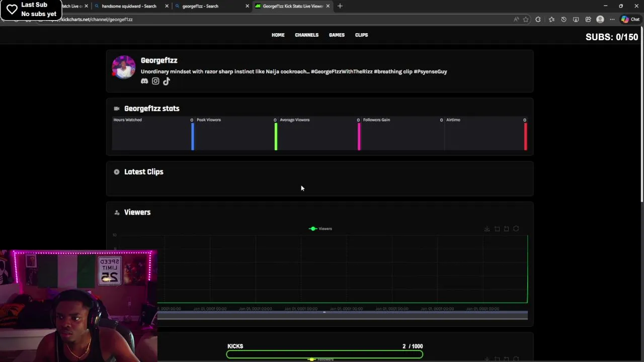Click the chart save-as-image download icon

[487, 229]
